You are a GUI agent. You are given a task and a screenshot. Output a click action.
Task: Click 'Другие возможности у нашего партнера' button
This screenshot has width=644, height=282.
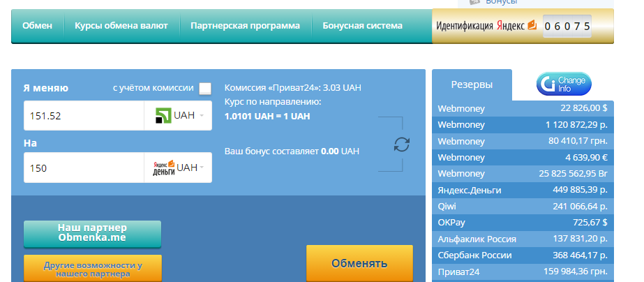[93, 269]
